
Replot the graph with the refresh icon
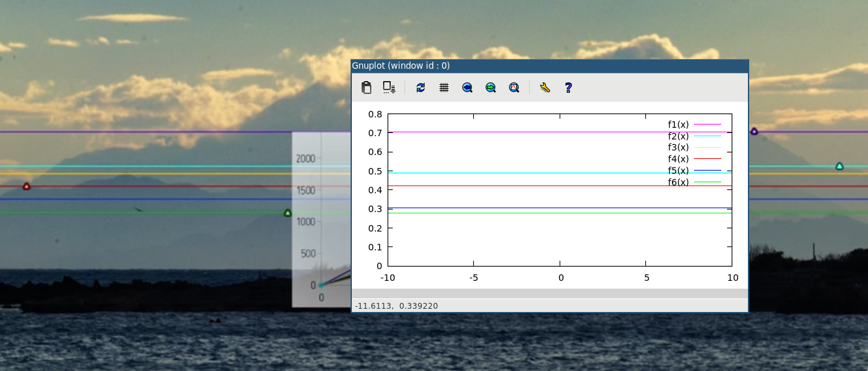pos(421,88)
